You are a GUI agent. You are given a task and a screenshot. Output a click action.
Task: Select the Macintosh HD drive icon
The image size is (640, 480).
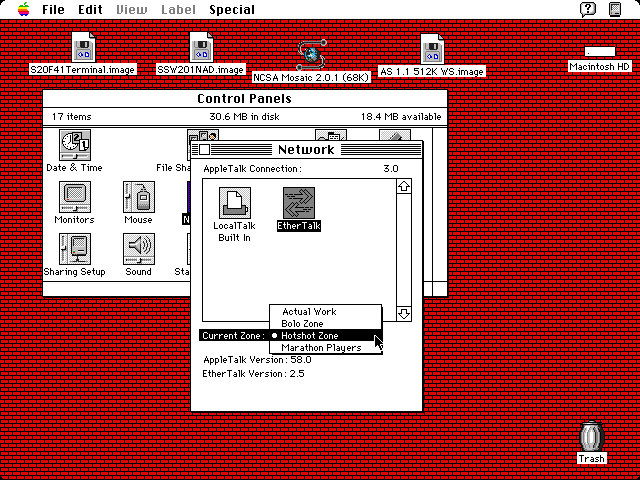click(600, 52)
